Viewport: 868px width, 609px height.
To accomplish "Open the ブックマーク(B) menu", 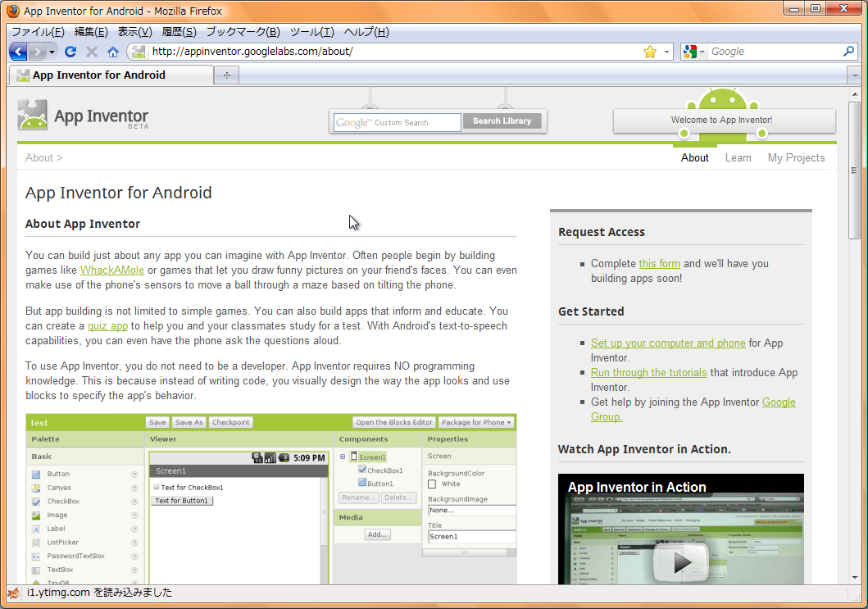I will tap(243, 32).
